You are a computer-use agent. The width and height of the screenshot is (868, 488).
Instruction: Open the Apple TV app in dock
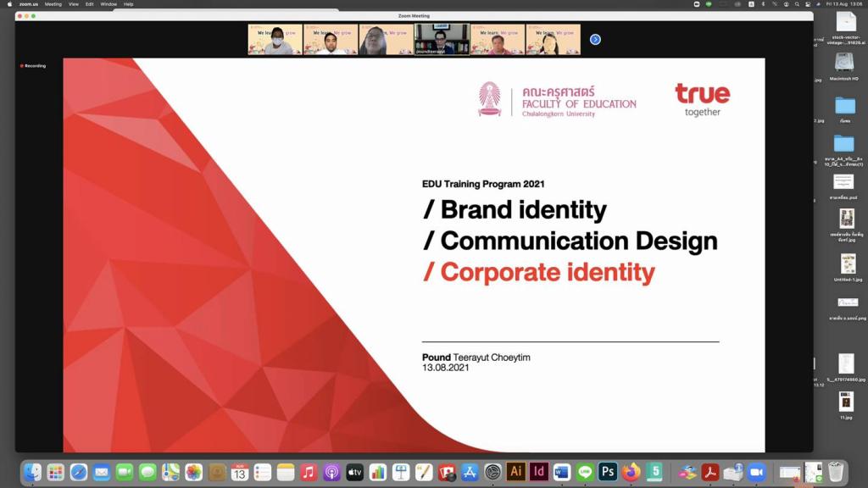click(354, 472)
